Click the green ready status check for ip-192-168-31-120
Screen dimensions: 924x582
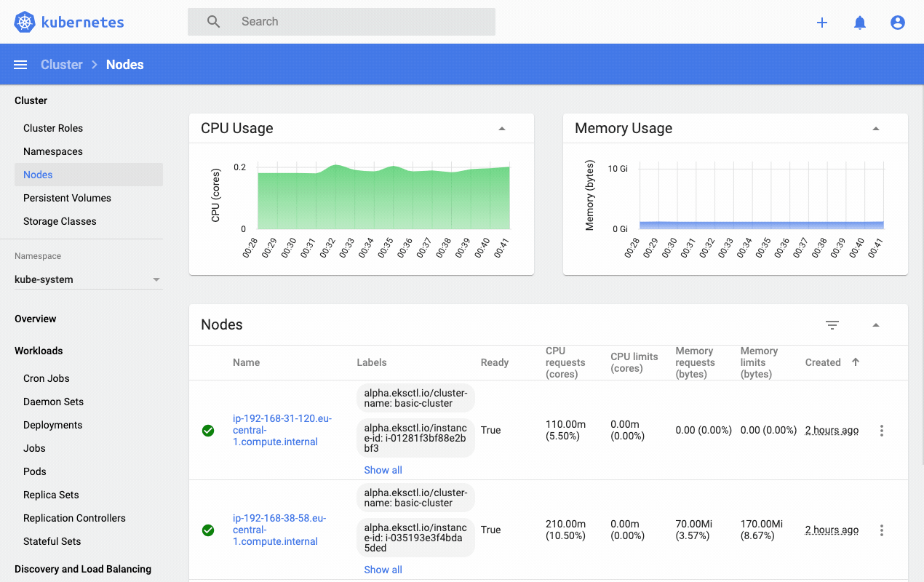pos(208,430)
